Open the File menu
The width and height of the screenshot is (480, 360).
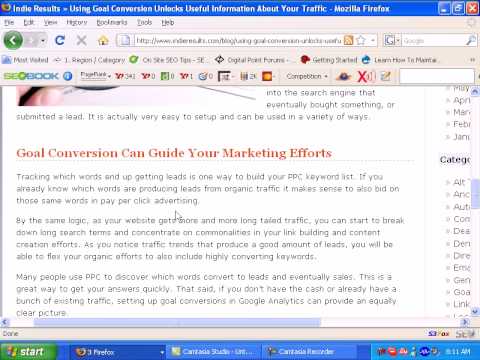point(9,22)
